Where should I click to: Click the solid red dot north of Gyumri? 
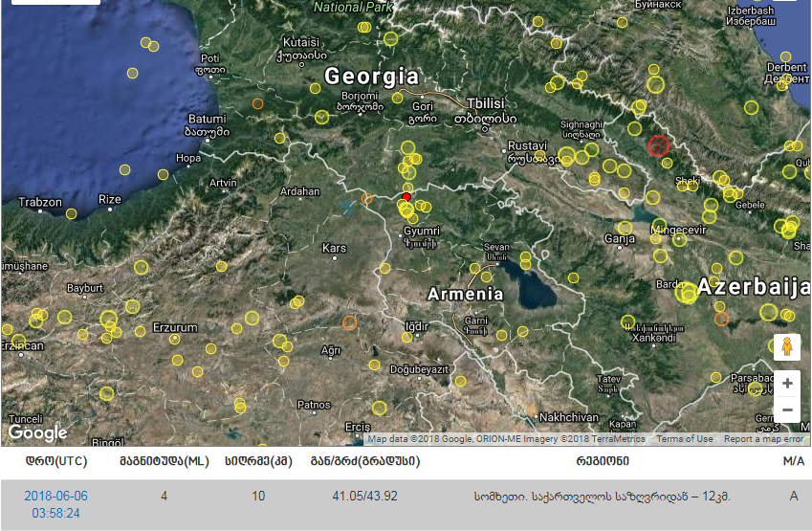(x=406, y=196)
